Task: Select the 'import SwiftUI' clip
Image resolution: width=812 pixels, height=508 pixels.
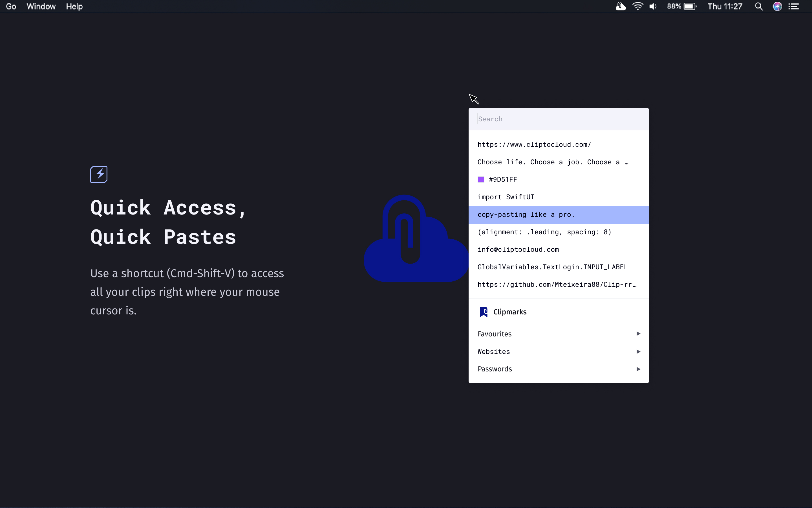Action: [x=559, y=197]
